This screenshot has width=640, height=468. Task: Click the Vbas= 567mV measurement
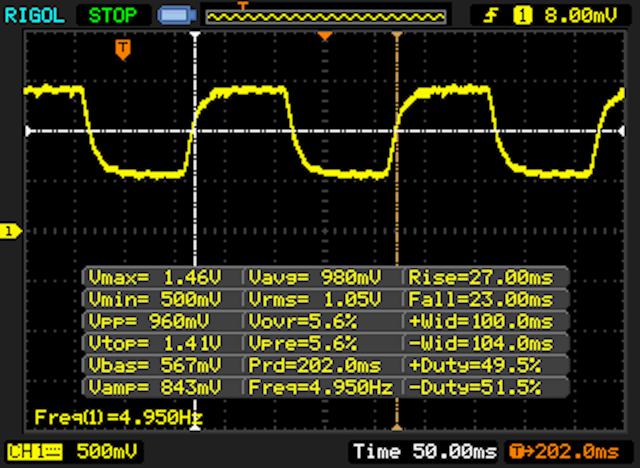click(x=155, y=366)
